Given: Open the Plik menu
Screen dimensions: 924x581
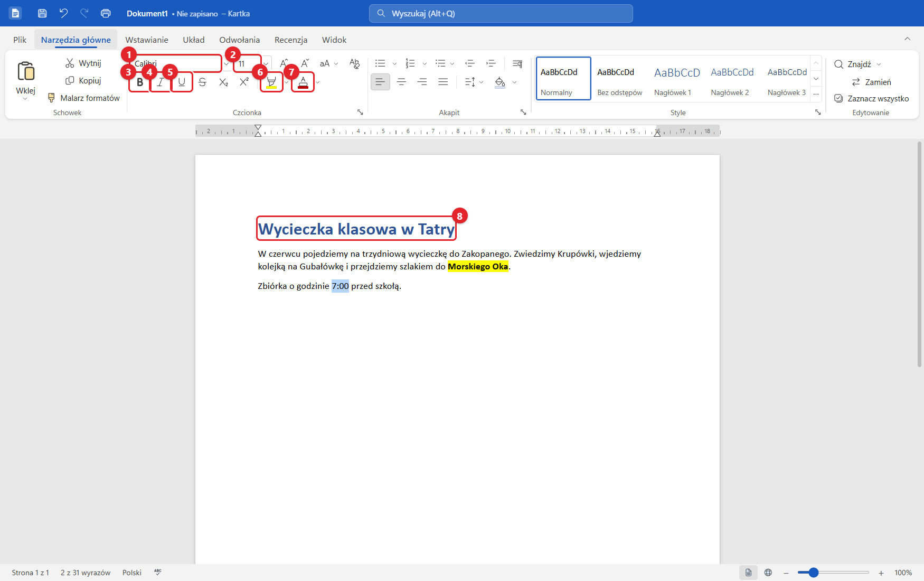Looking at the screenshot, I should point(20,40).
